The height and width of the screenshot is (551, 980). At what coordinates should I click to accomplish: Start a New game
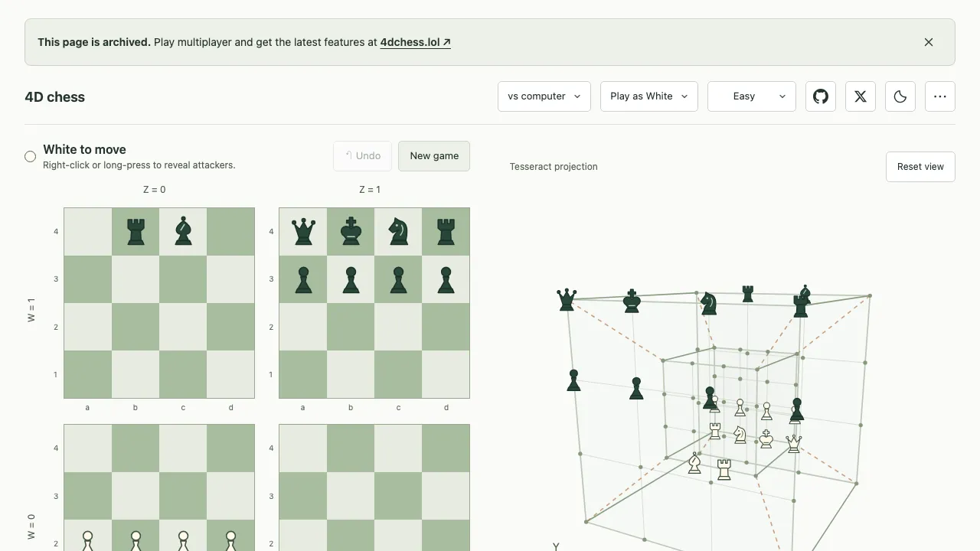(434, 156)
